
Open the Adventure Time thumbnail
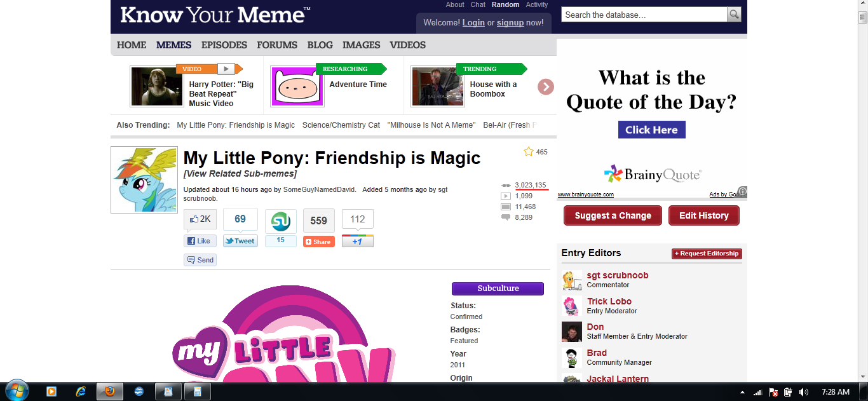click(297, 86)
